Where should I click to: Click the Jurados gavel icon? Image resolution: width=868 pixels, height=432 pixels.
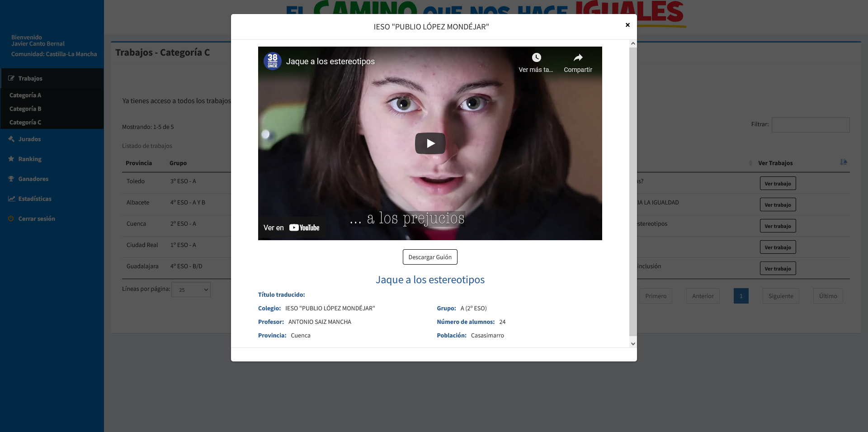click(x=11, y=139)
